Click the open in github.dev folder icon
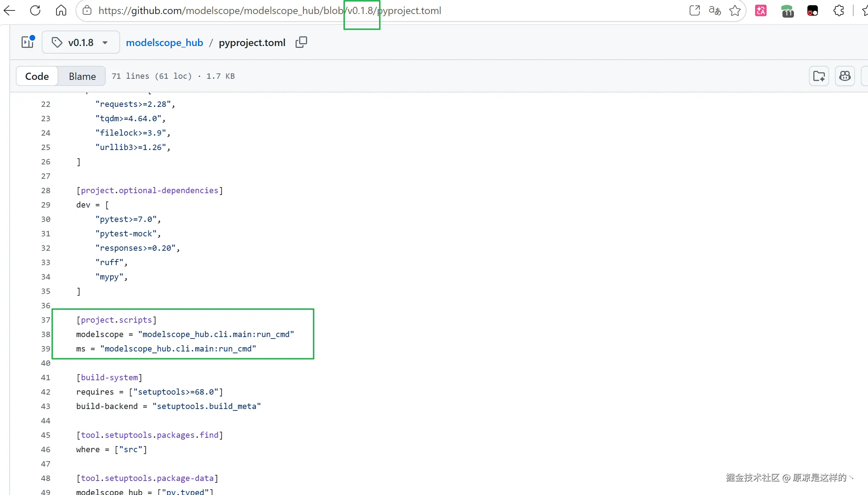The image size is (868, 495). (819, 76)
